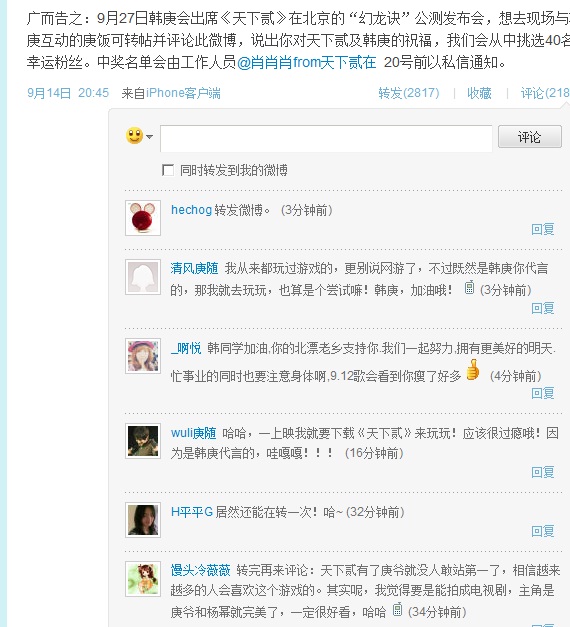Open the wuli庚随 username link
The width and height of the screenshot is (570, 627).
click(194, 433)
